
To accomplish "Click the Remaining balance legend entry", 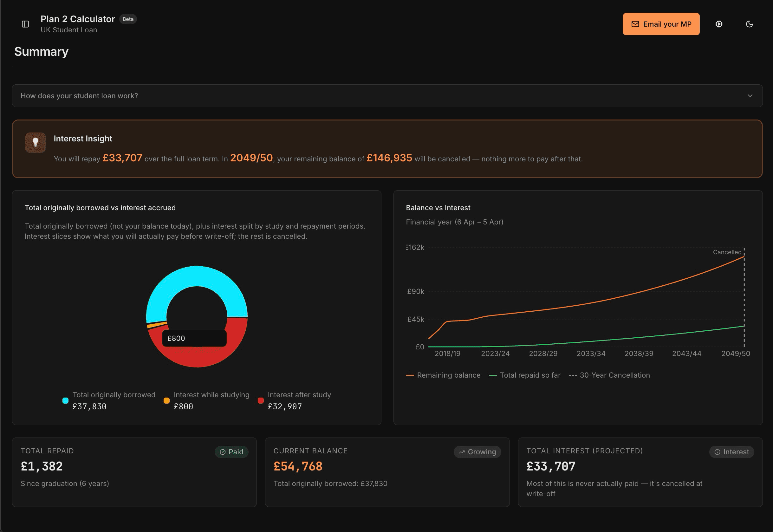I will click(x=443, y=375).
